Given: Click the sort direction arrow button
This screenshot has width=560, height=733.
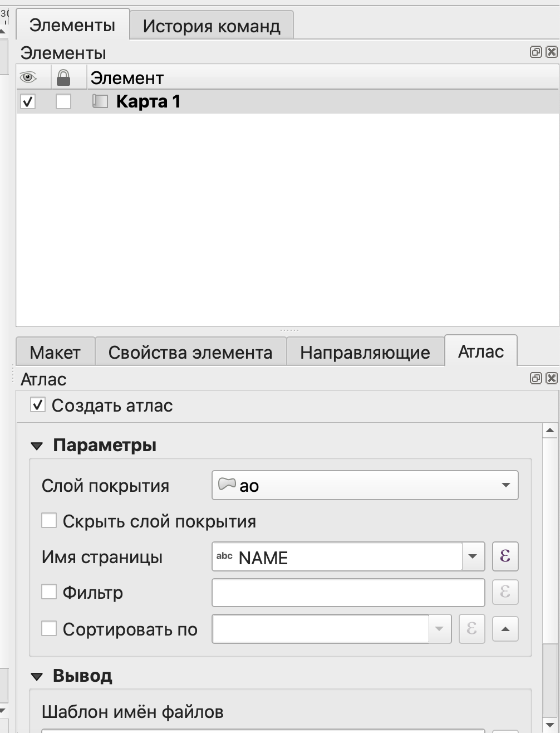Looking at the screenshot, I should (x=505, y=629).
